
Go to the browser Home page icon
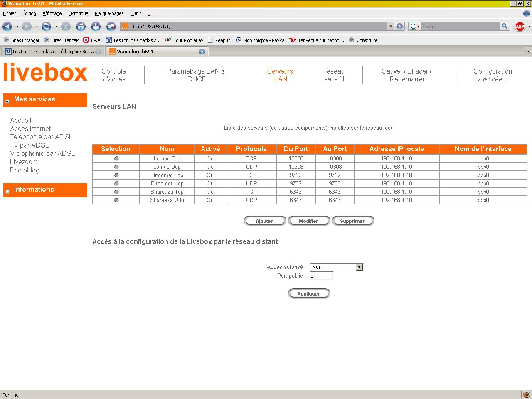pyautogui.click(x=81, y=27)
